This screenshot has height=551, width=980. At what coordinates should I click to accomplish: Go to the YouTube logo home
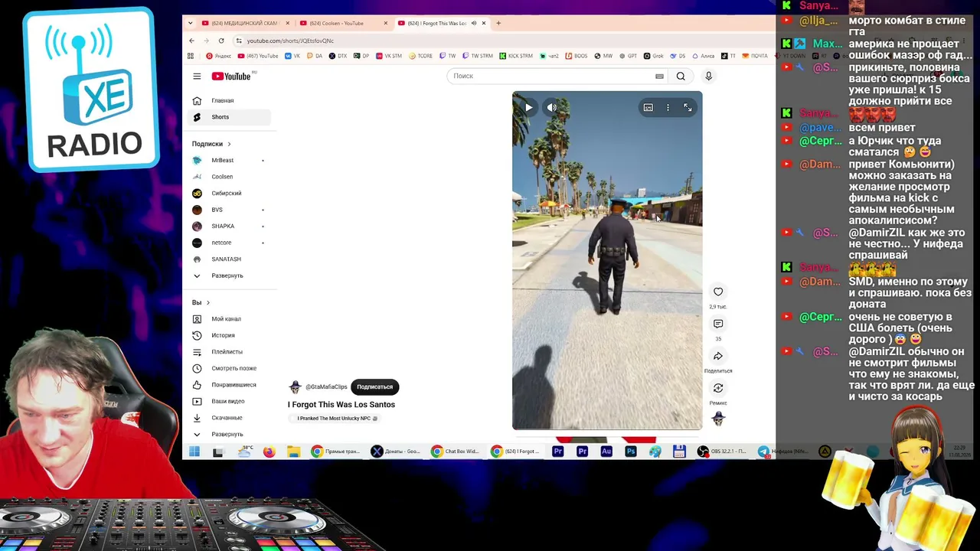point(232,77)
